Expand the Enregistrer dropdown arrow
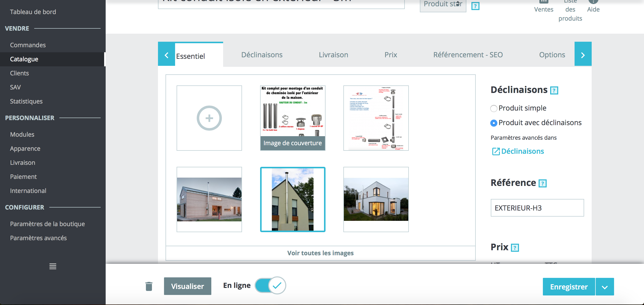Screen dimensions: 644x305 605,287
